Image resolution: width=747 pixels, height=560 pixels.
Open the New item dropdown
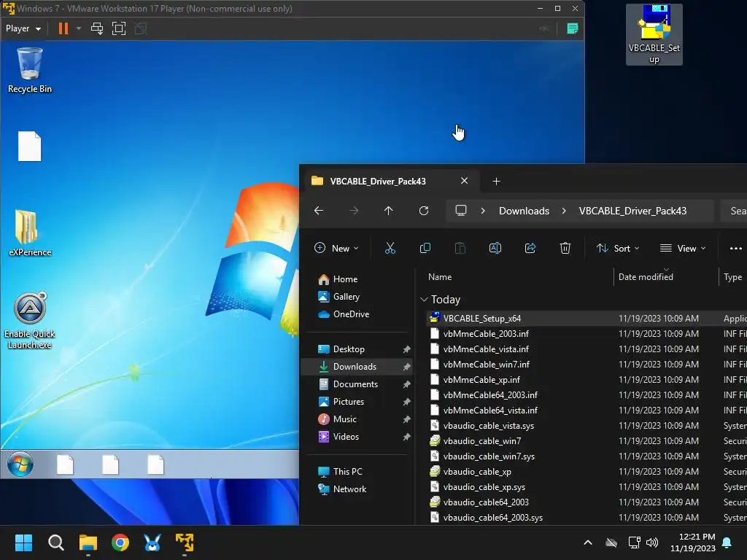(x=336, y=248)
